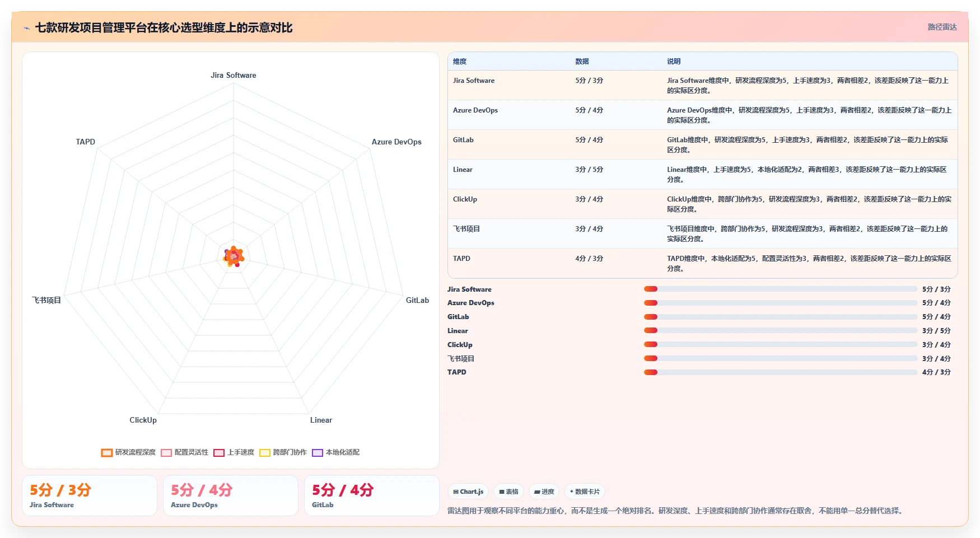Toggle the 跨部门协作 legend swatch
Viewport: 980px width, 538px height.
265,453
